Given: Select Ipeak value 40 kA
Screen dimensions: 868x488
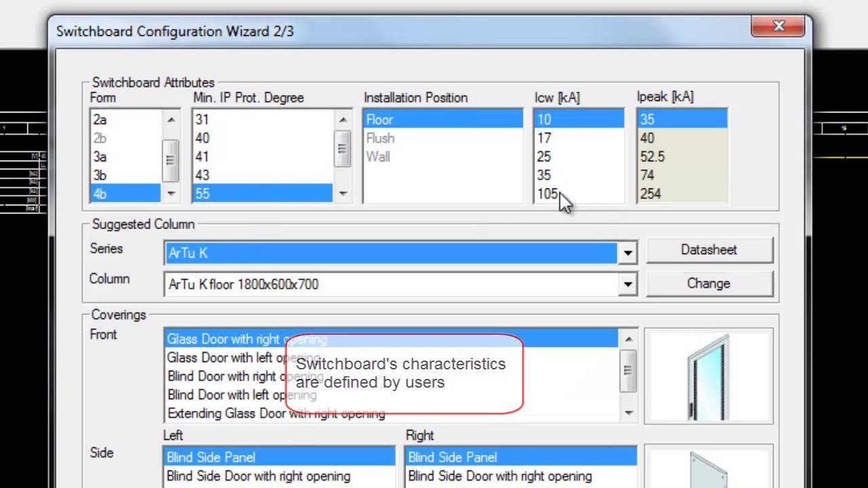Looking at the screenshot, I should click(x=682, y=138).
